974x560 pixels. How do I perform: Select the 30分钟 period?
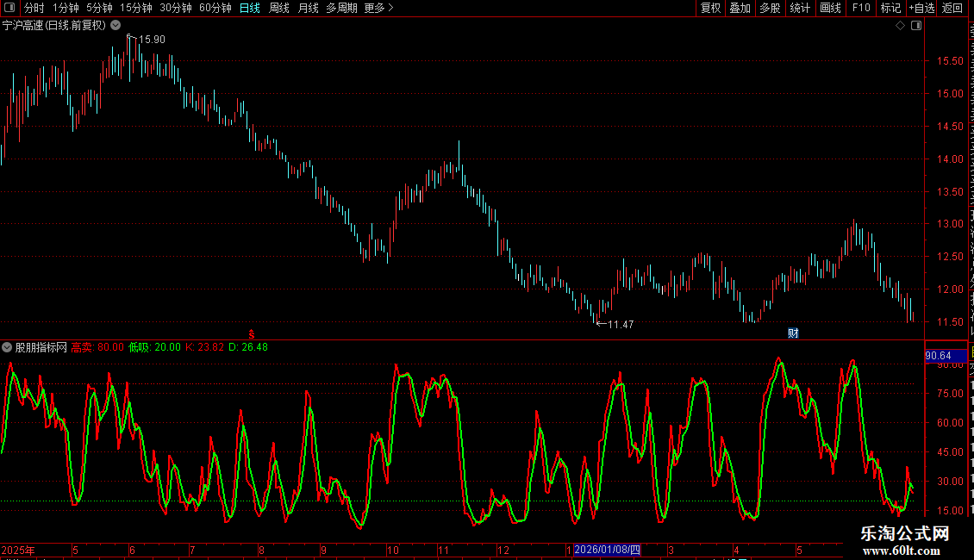pyautogui.click(x=175, y=8)
